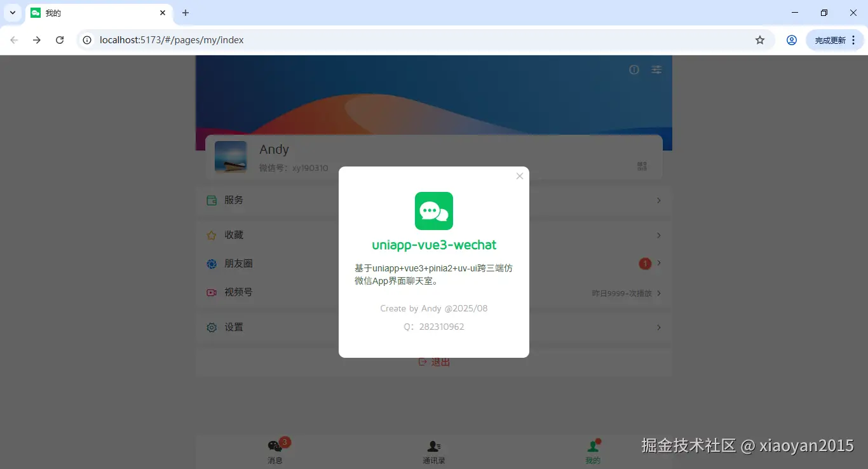Click the 退出 logout button
This screenshot has width=868, height=469.
(434, 362)
